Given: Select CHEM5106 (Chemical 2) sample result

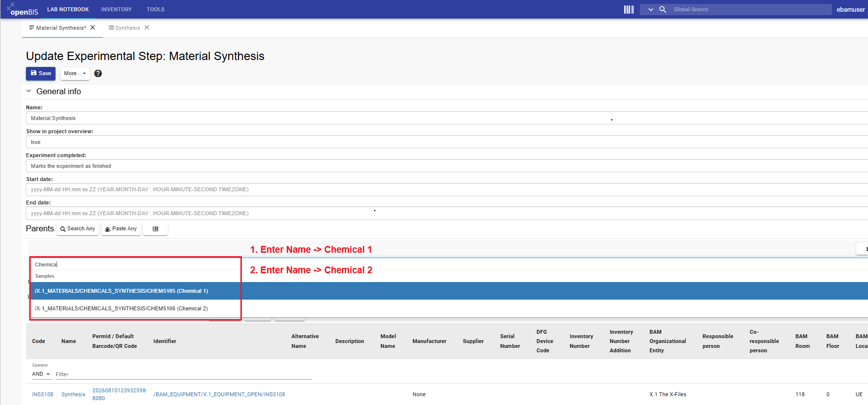Looking at the screenshot, I should click(x=449, y=308).
